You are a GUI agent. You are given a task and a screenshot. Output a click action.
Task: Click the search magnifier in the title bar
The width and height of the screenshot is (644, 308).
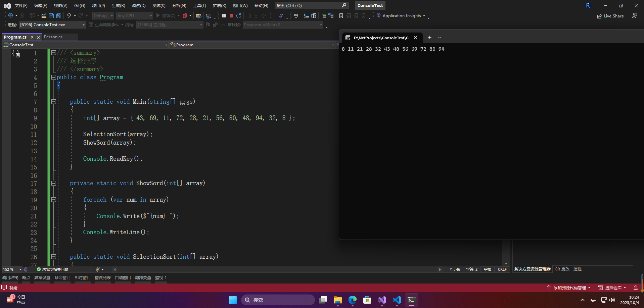344,5
